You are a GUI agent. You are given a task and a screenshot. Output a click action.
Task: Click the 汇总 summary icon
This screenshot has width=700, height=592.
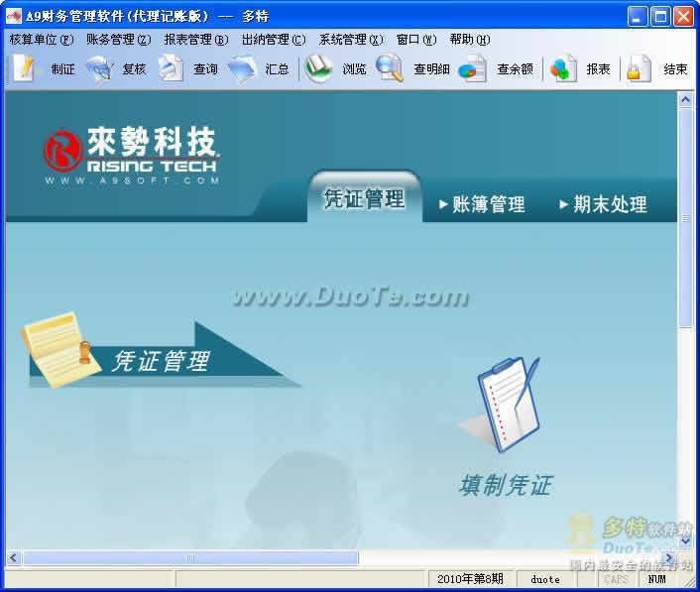point(242,68)
